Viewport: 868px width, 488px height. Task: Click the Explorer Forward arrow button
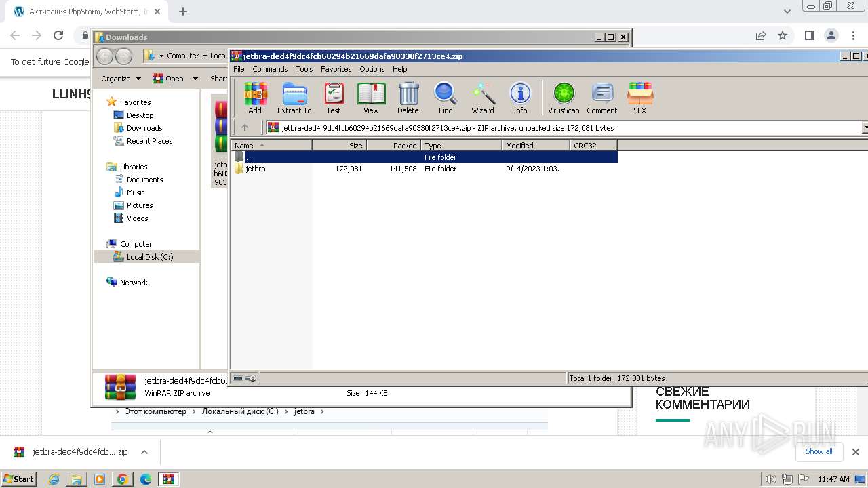pos(123,56)
